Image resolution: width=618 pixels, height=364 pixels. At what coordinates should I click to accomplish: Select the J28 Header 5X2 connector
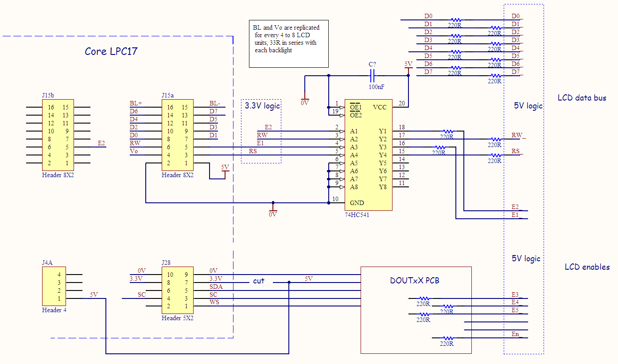[x=177, y=290]
